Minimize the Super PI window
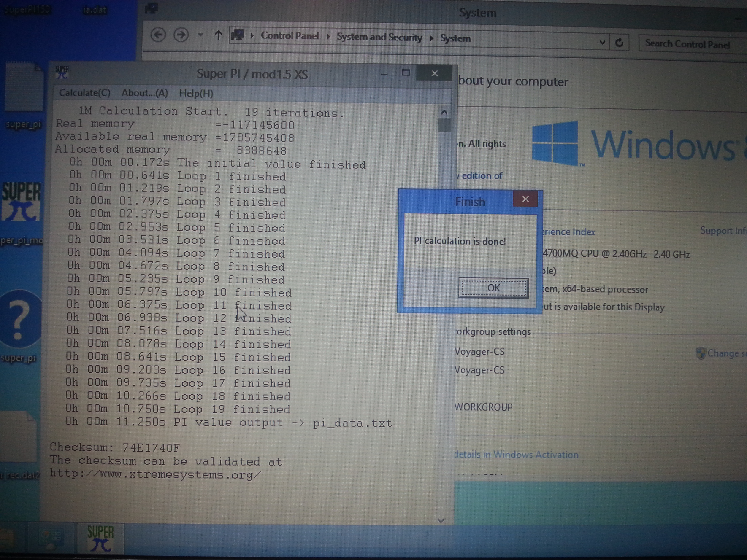The width and height of the screenshot is (747, 560). [x=384, y=74]
